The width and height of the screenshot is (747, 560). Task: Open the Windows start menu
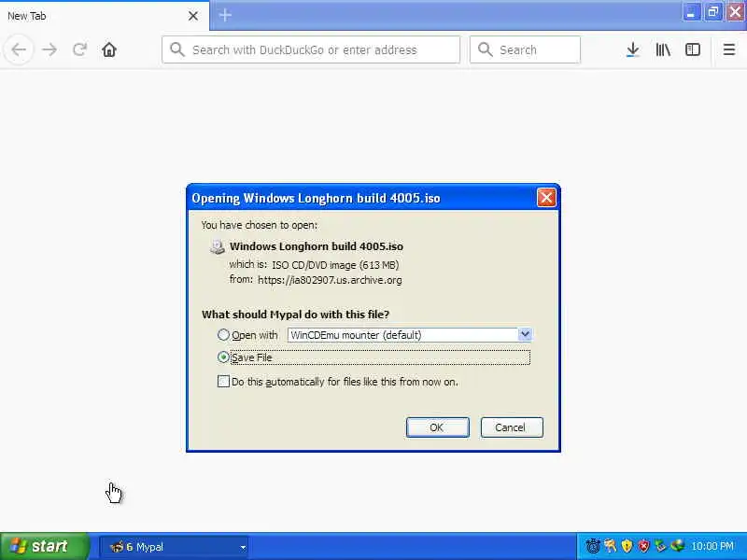(44, 546)
